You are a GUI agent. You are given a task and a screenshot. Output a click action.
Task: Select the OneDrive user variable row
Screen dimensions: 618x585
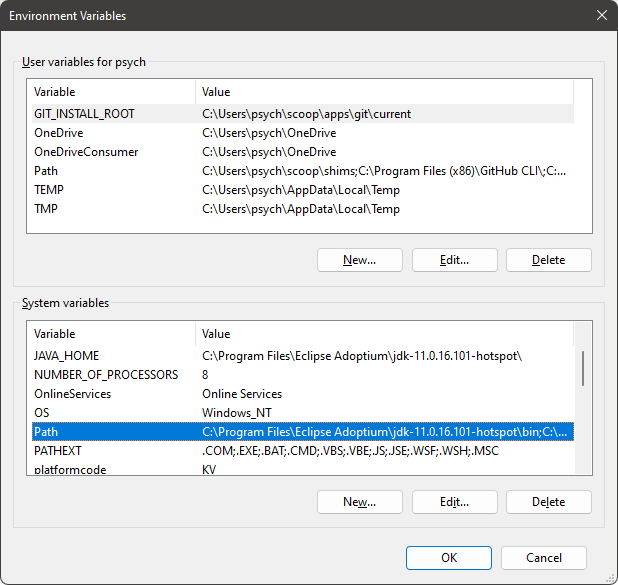(303, 133)
